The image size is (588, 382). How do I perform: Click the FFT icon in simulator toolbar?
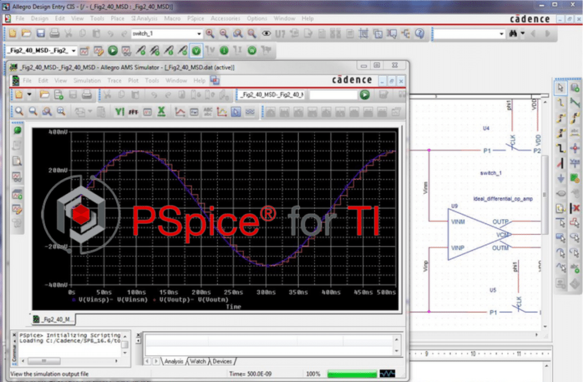click(133, 111)
